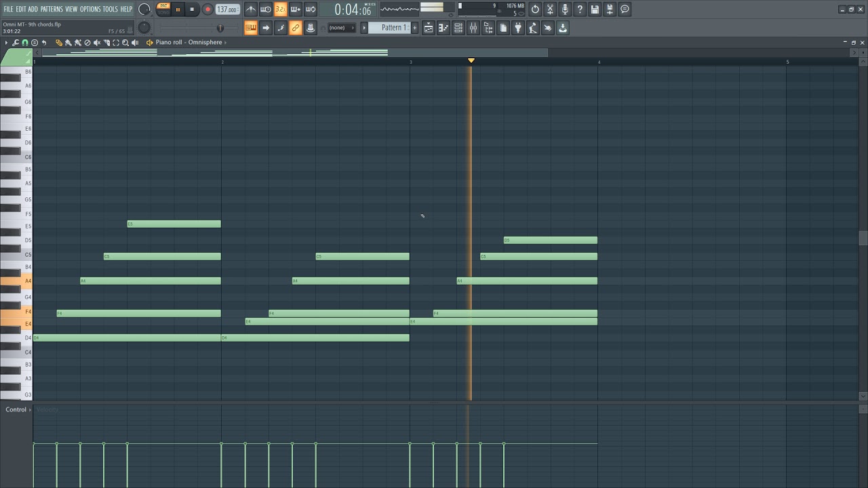Viewport: 868px width, 488px height.
Task: Toggle wait for input to start playing
Action: 266,9
